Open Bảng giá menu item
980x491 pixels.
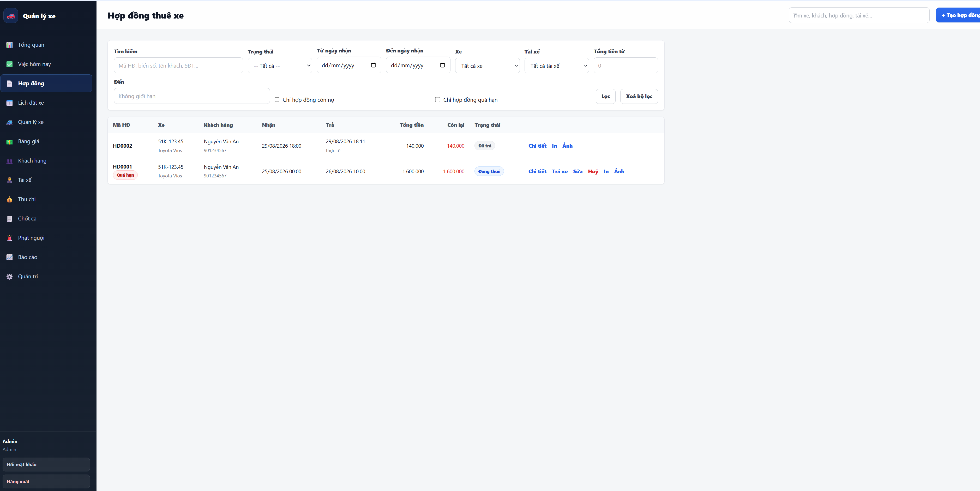pos(46,142)
